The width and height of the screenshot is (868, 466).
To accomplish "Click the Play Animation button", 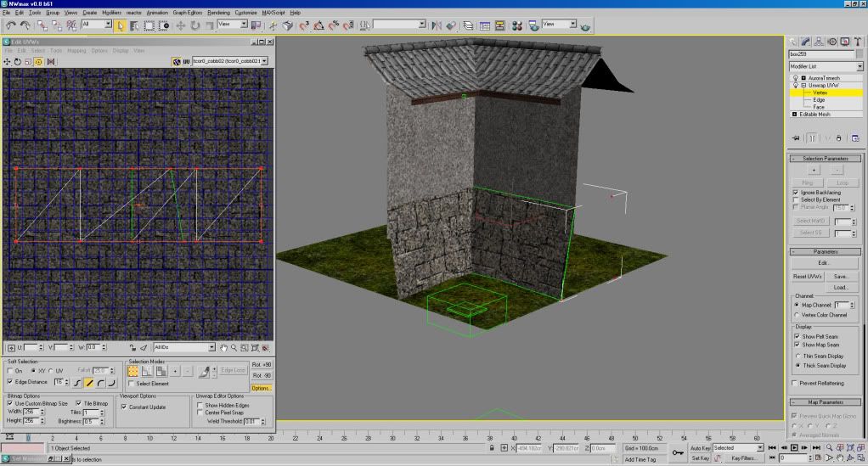I will click(x=794, y=447).
